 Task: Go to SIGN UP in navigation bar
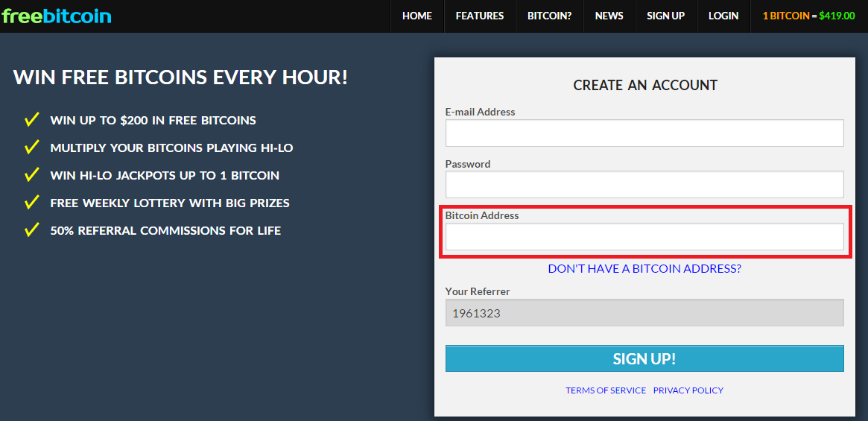click(665, 16)
